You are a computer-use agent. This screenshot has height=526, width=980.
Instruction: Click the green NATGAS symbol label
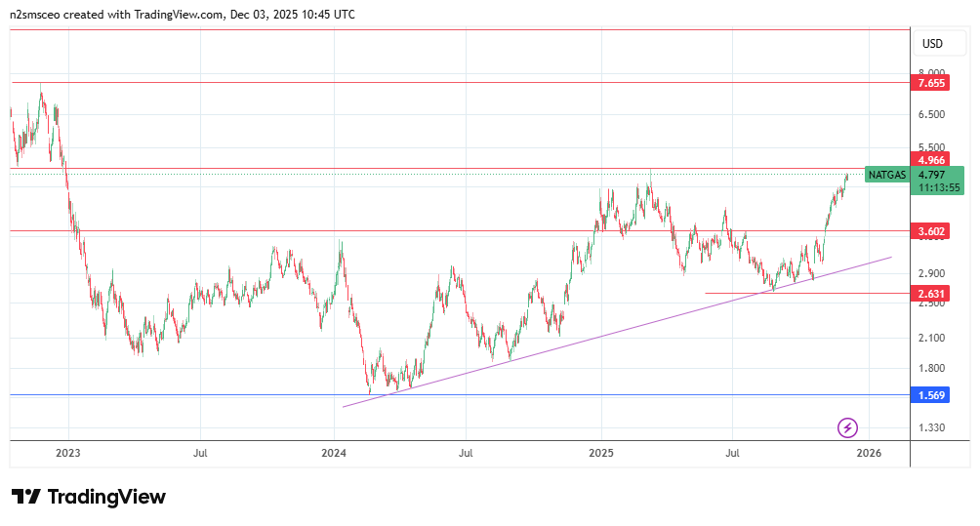click(886, 175)
